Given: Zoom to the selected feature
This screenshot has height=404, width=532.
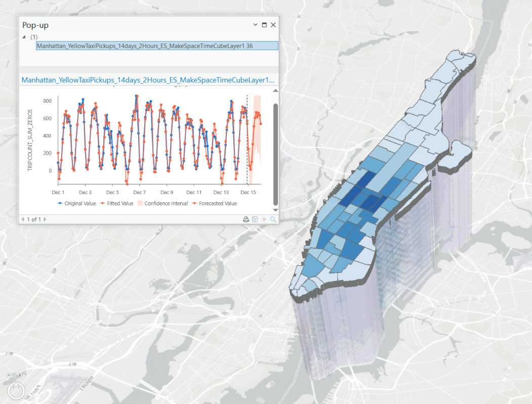Looking at the screenshot, I should pyautogui.click(x=273, y=219).
